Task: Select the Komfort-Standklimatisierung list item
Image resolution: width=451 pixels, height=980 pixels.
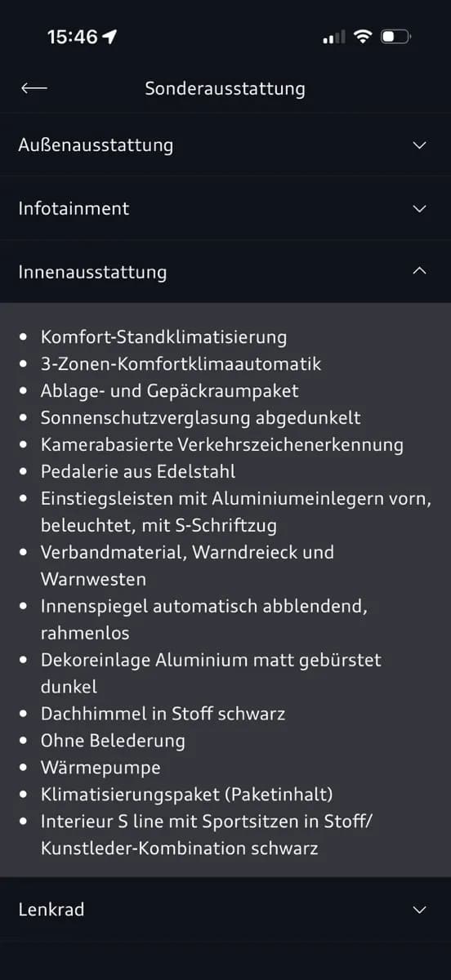Action: pyautogui.click(x=163, y=336)
